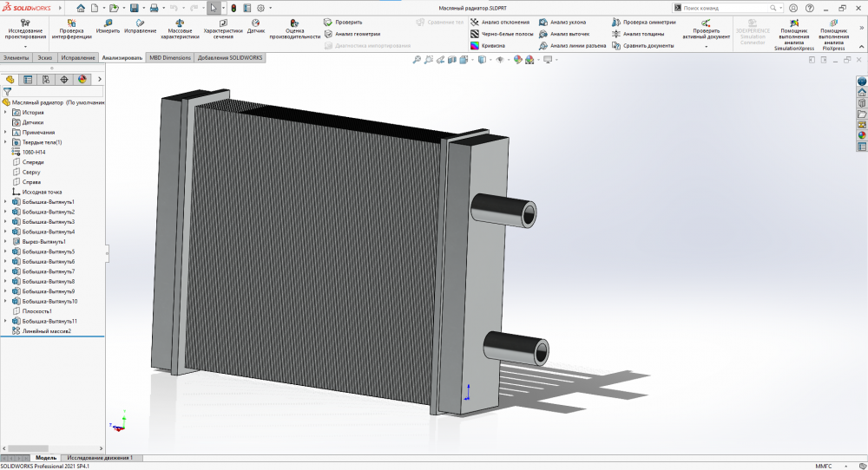The image size is (868, 470).
Task: Switch to the Эскиз tab
Action: tap(44, 57)
